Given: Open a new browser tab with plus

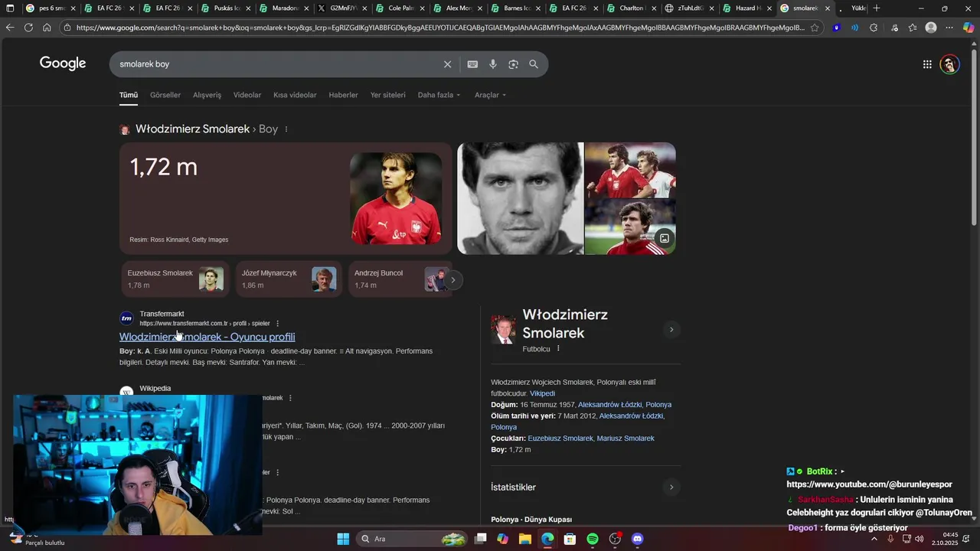Looking at the screenshot, I should 877,8.
